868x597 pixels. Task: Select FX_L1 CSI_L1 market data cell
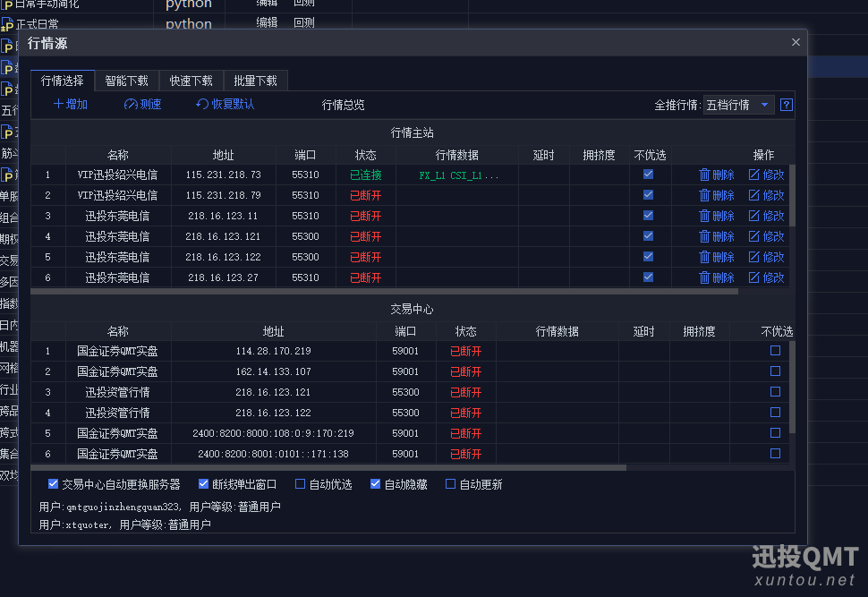[458, 175]
